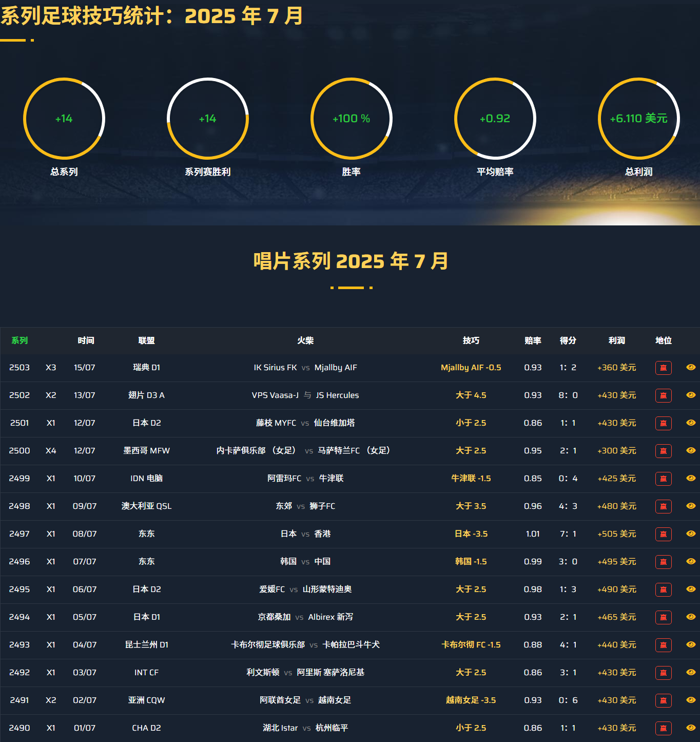Open eye icon for series 2492
Viewport: 700px width, 742px height.
coord(691,672)
